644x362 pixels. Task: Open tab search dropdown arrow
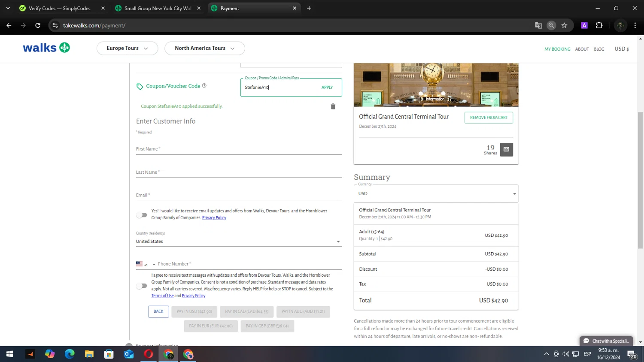point(8,8)
